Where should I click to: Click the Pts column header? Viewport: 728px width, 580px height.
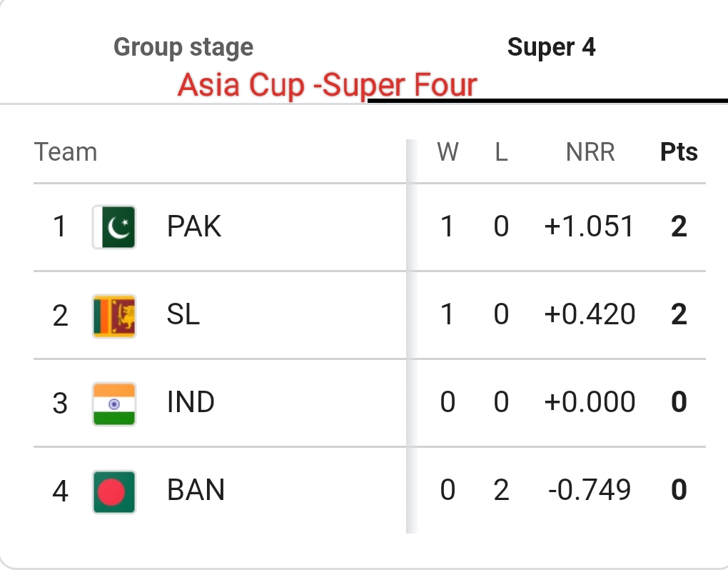pos(679,152)
